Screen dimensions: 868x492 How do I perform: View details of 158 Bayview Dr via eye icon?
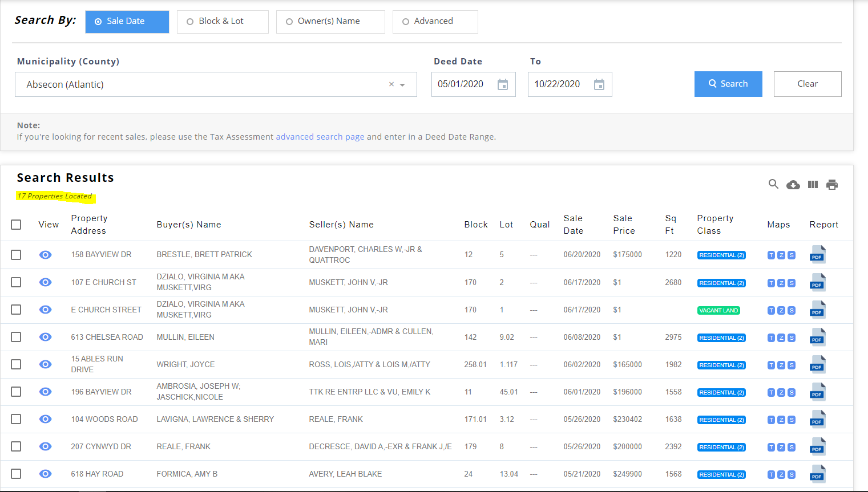tap(46, 255)
